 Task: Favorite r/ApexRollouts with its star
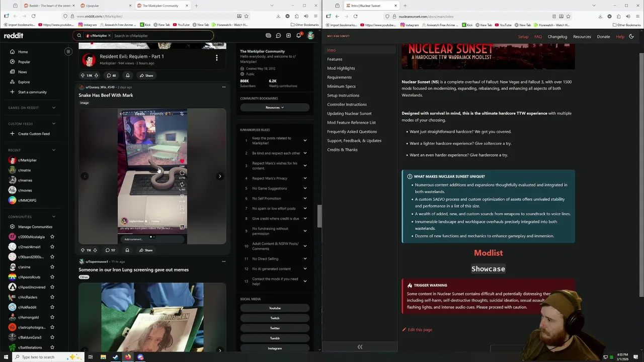tap(52, 277)
